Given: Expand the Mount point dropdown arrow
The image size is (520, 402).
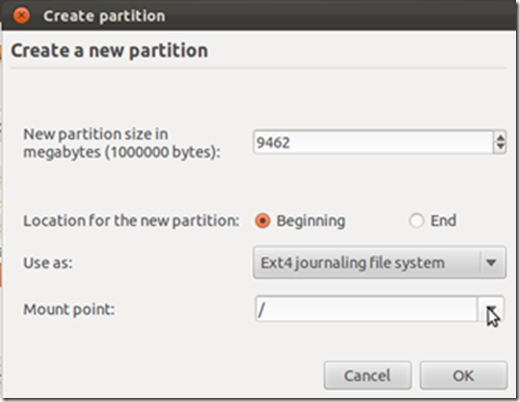Looking at the screenshot, I should coord(491,309).
